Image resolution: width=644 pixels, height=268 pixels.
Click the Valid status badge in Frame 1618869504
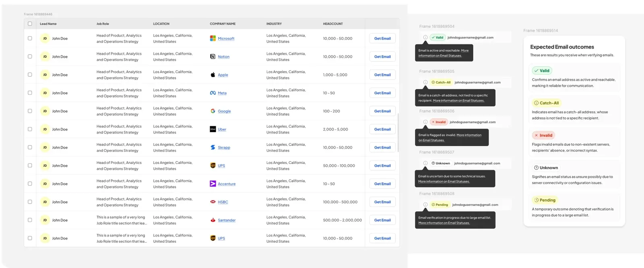point(438,37)
